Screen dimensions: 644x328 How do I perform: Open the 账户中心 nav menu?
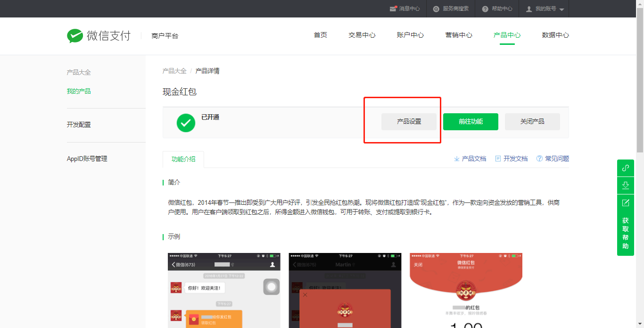point(410,35)
